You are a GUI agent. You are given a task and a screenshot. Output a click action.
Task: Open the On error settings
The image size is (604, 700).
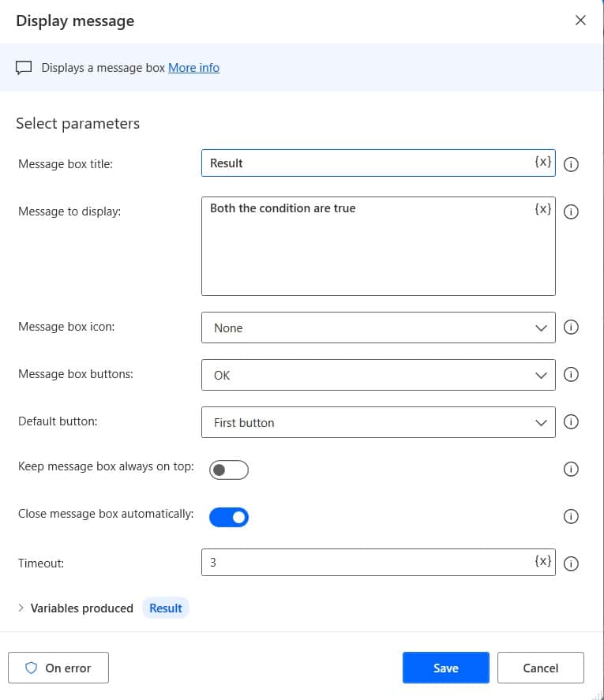58,668
